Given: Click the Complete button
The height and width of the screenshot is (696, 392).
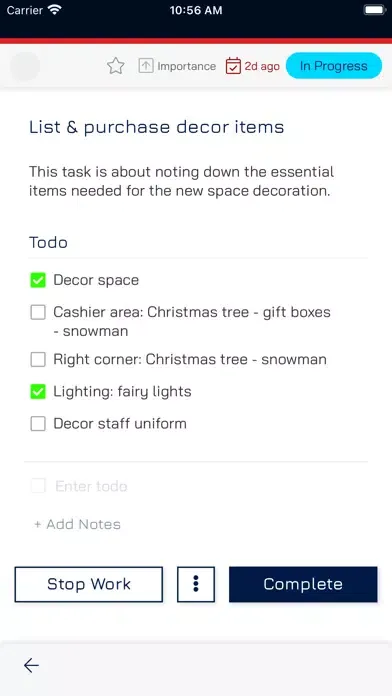Looking at the screenshot, I should [303, 584].
